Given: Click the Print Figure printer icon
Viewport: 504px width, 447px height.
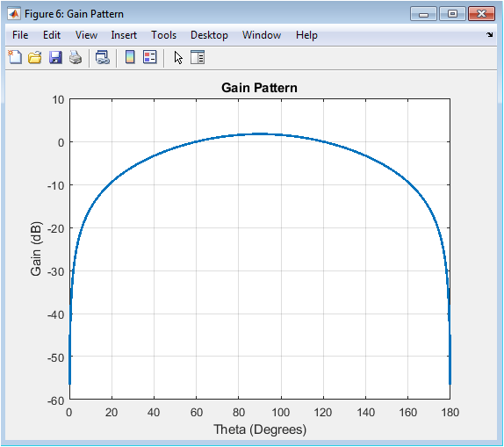Looking at the screenshot, I should [76, 57].
